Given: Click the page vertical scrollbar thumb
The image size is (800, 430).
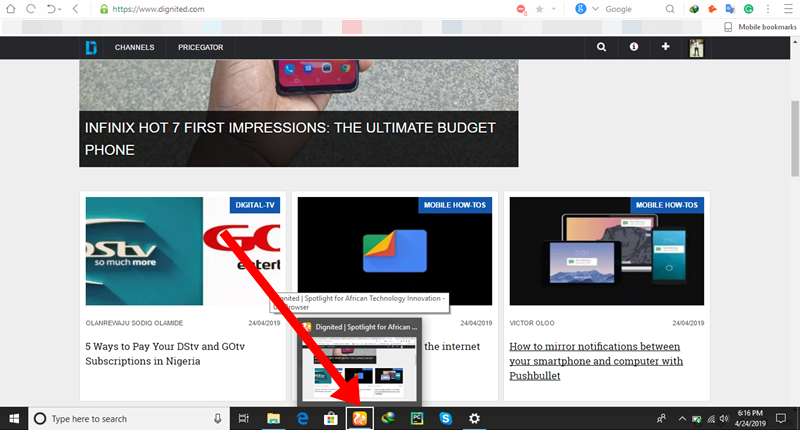Looking at the screenshot, I should 795,139.
